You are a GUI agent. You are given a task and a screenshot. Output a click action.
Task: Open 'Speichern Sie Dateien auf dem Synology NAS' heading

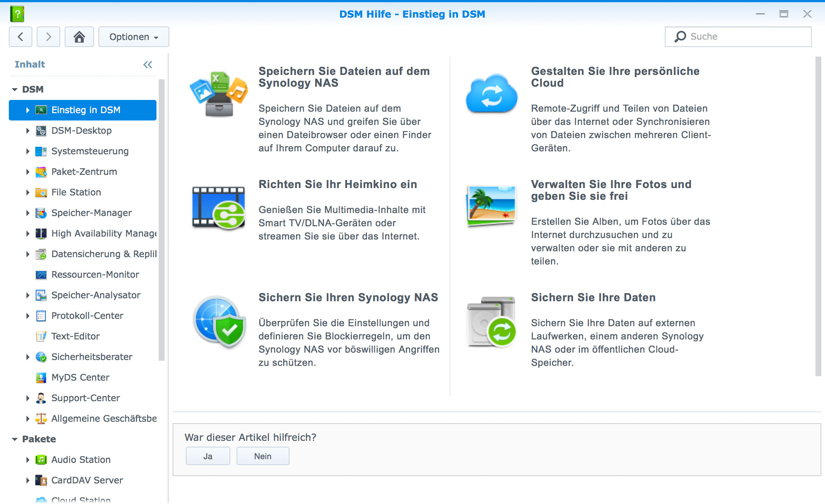point(344,77)
